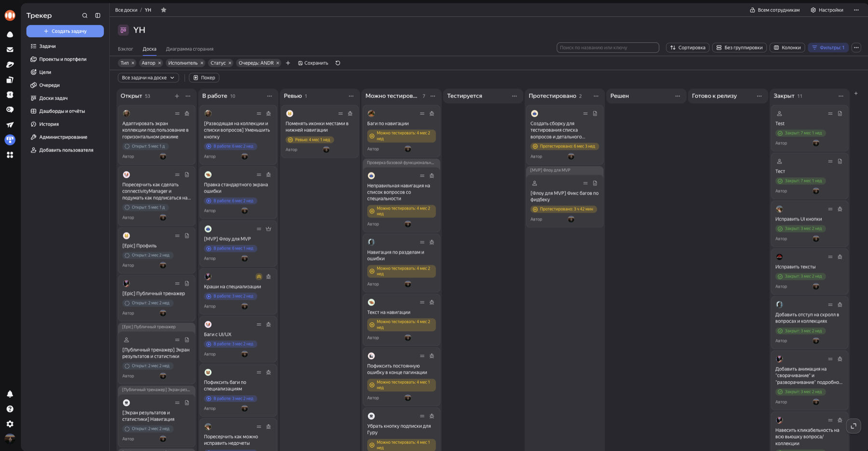Open the search magnifier in the sidebar
The height and width of the screenshot is (451, 868).
pos(85,15)
